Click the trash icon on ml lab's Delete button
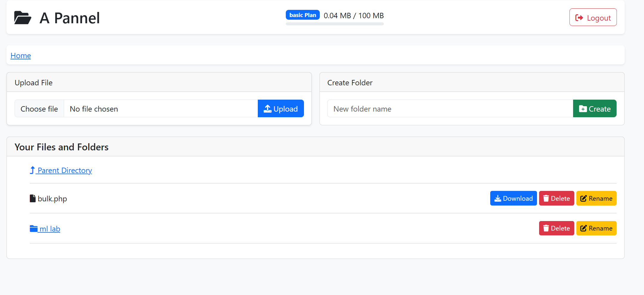Screen dimensions: 644x295 546,228
